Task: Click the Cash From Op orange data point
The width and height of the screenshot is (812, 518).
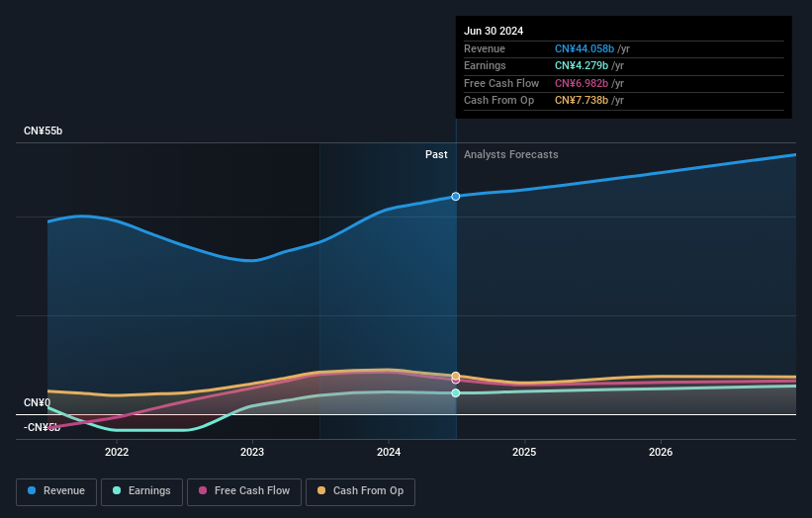Action: tap(456, 376)
